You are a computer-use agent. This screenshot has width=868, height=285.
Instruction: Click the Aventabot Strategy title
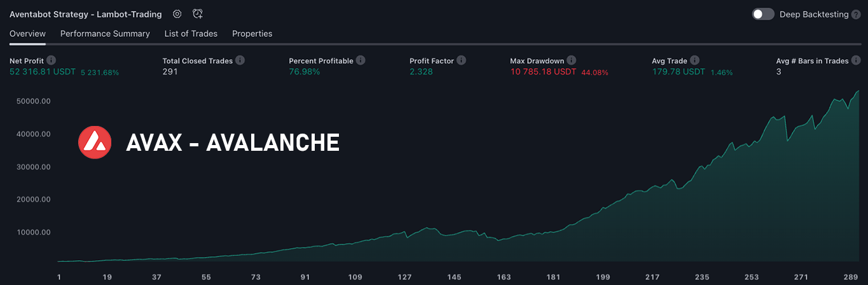pos(86,14)
